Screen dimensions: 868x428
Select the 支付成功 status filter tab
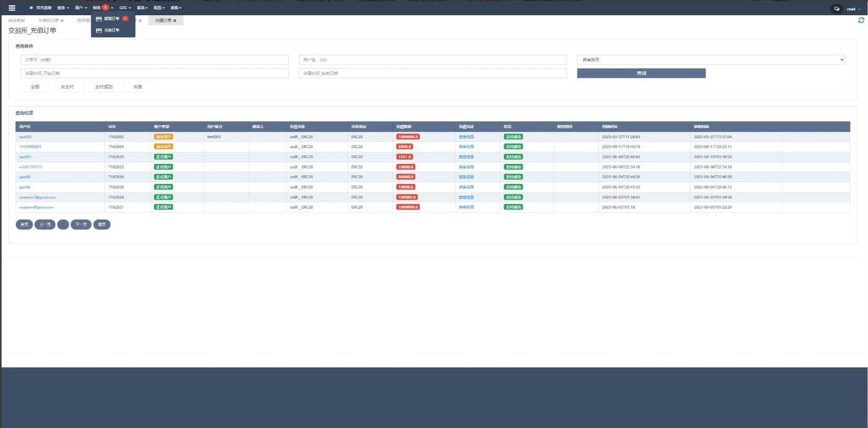pyautogui.click(x=104, y=87)
